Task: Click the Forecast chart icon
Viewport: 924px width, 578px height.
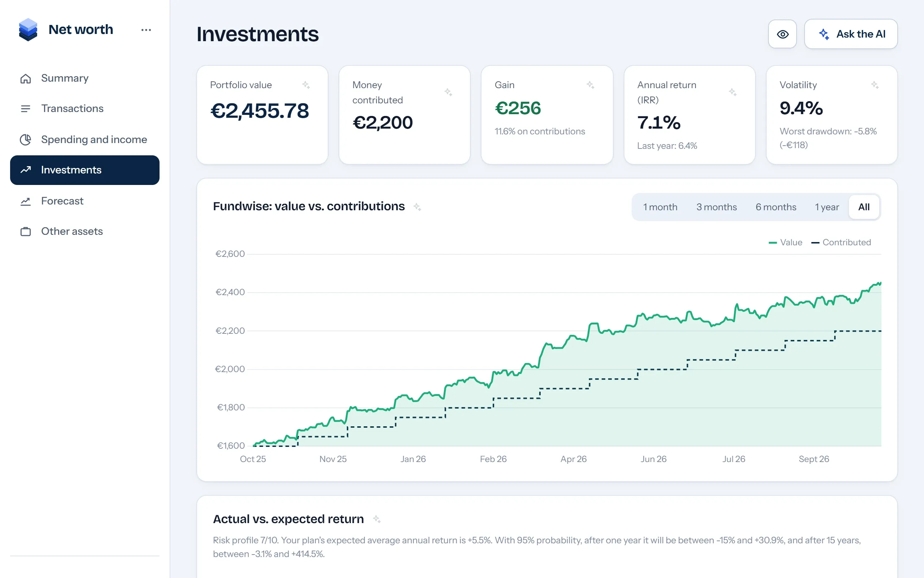Action: click(26, 201)
